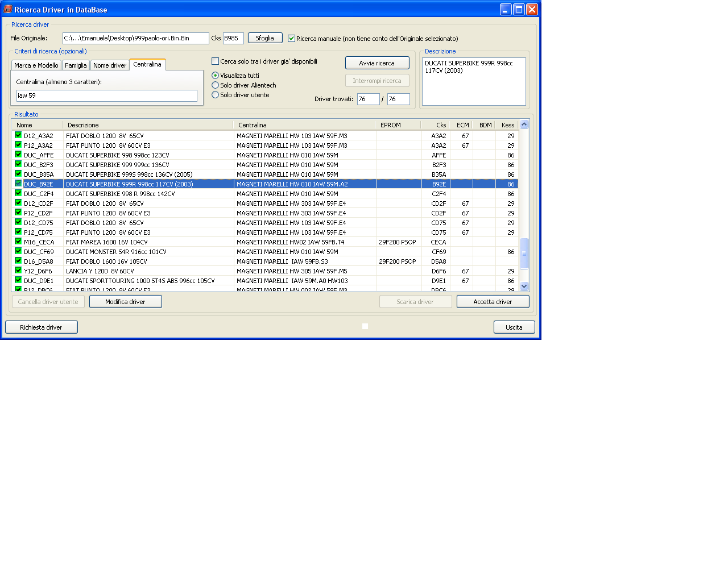Image resolution: width=728 pixels, height=582 pixels.
Task: Disable the Ricerca manuale checkbox
Action: click(x=292, y=39)
